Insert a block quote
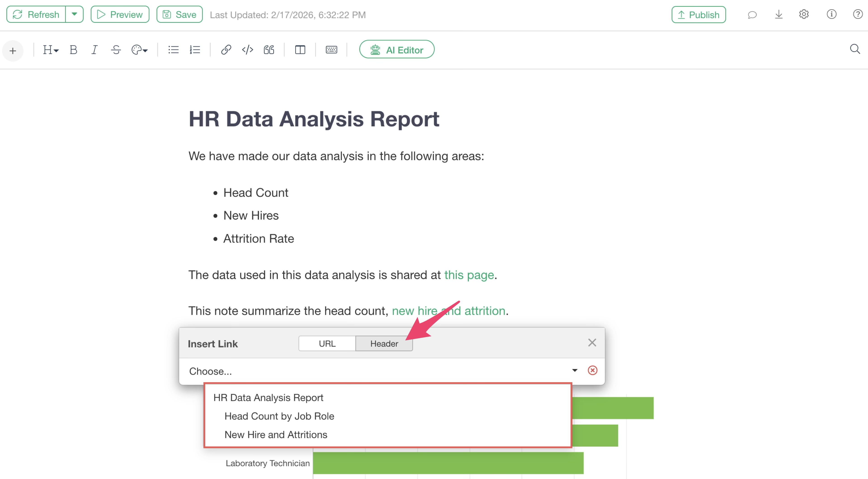 tap(269, 50)
